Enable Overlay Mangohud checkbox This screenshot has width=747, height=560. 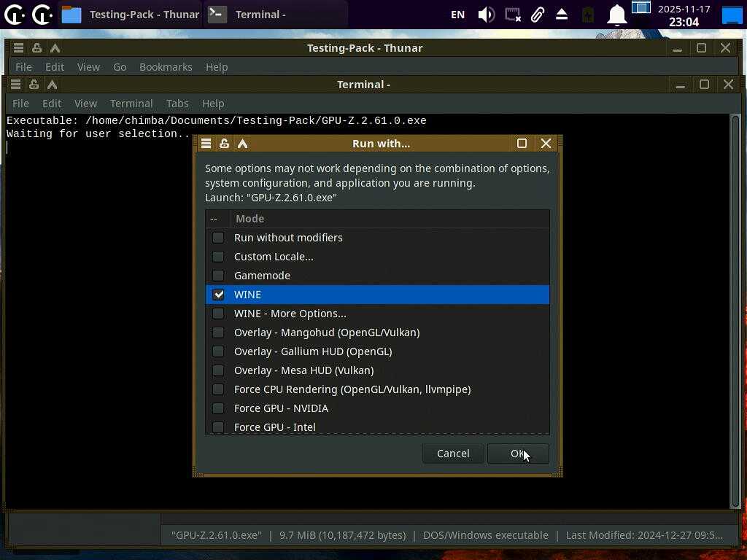pyautogui.click(x=218, y=332)
